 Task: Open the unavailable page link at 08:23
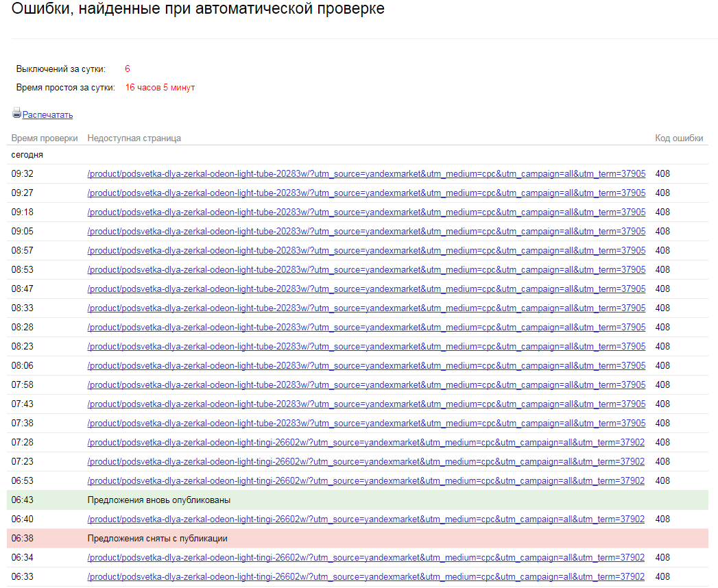pos(366,347)
